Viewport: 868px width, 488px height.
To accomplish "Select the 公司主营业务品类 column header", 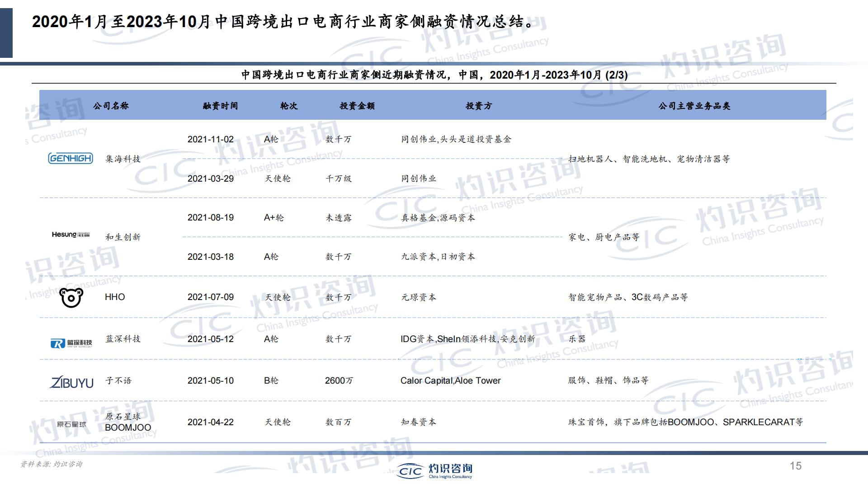I will coord(694,106).
